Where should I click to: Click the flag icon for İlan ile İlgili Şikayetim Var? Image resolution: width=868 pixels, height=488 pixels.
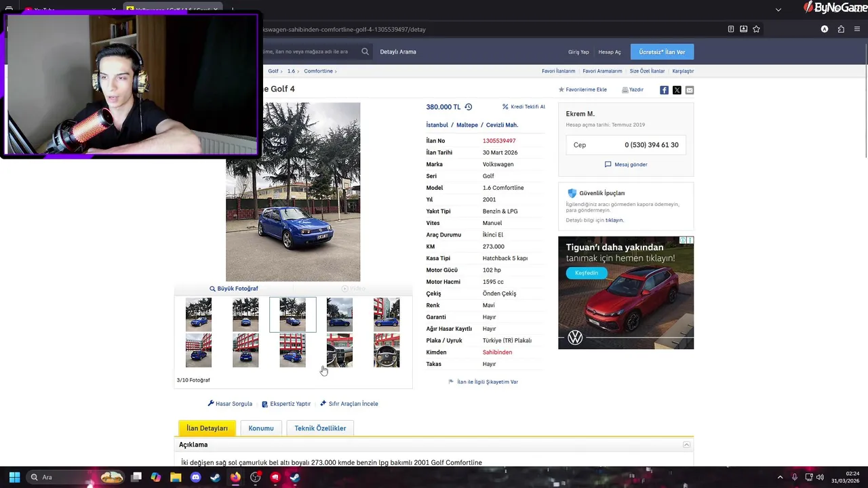click(x=451, y=382)
